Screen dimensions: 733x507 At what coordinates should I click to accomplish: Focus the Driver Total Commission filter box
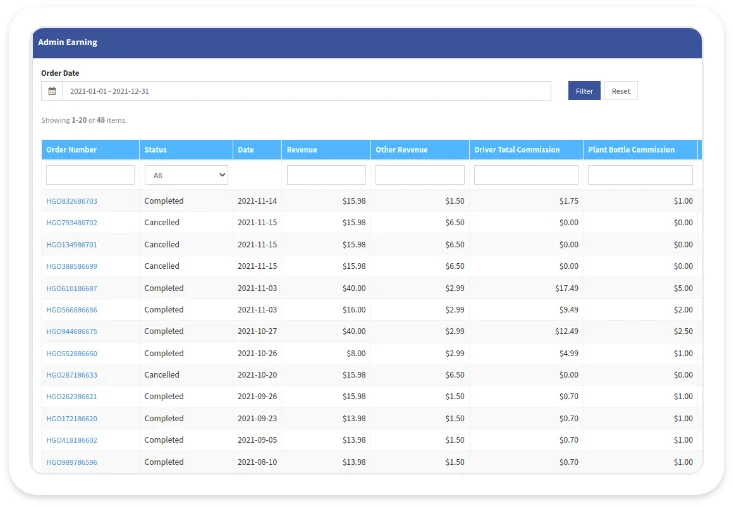coord(526,175)
